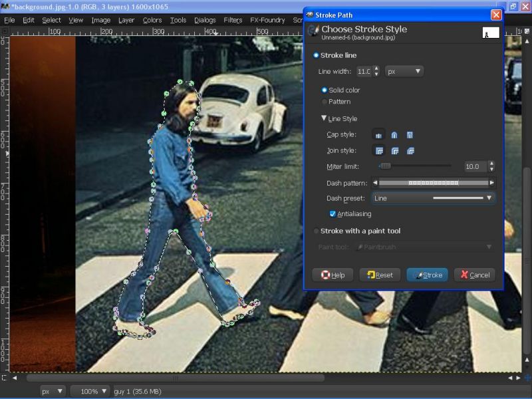
Task: Restore the GIMP image window
Action: [x=513, y=7]
